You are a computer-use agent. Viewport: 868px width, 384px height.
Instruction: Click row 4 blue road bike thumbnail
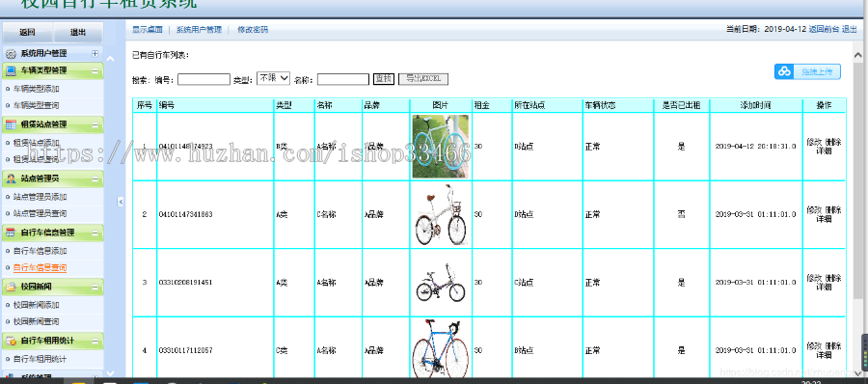(441, 348)
